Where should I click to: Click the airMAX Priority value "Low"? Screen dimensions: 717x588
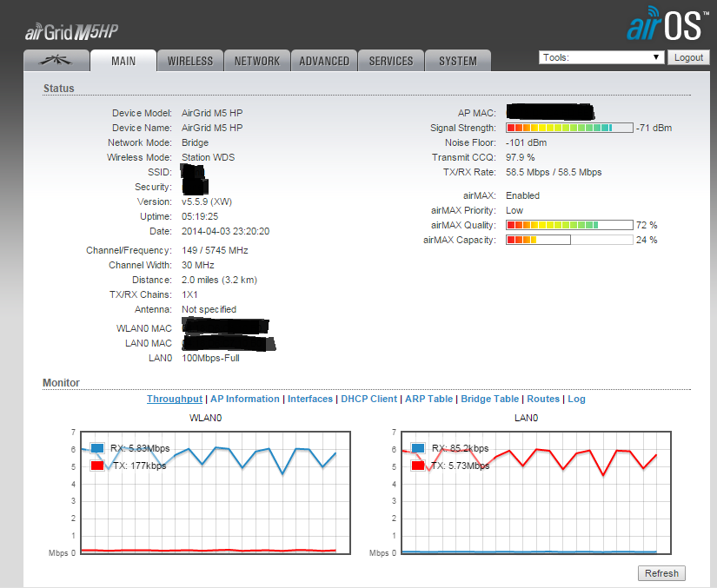click(x=515, y=210)
